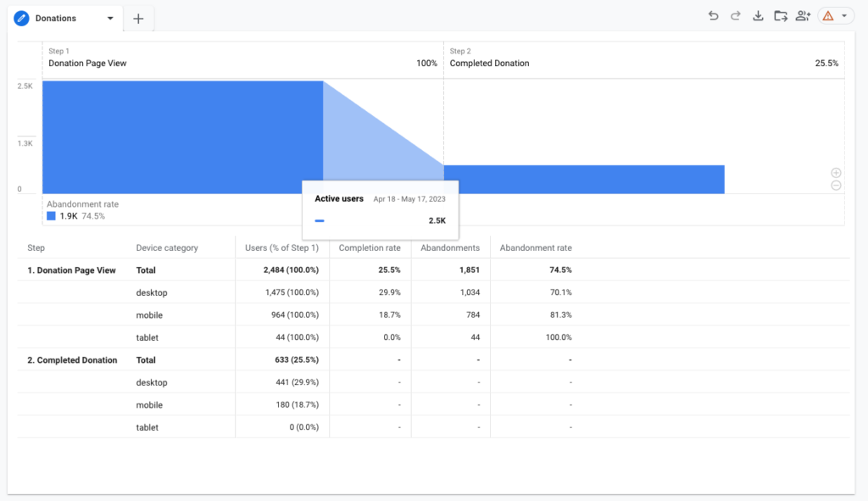Viewport: 868px width, 501px height.
Task: Click the mobile row under Donation Page View
Action: (149, 315)
